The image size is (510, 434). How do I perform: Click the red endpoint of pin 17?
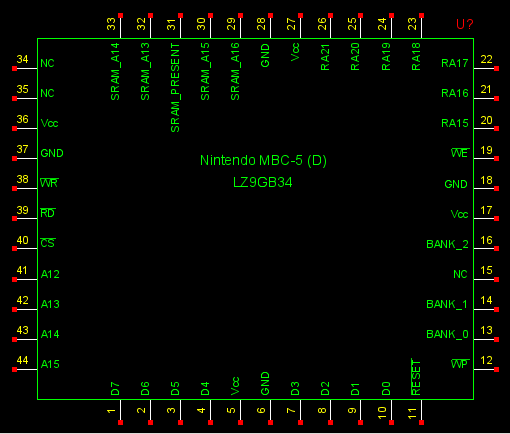pyautogui.click(x=497, y=218)
